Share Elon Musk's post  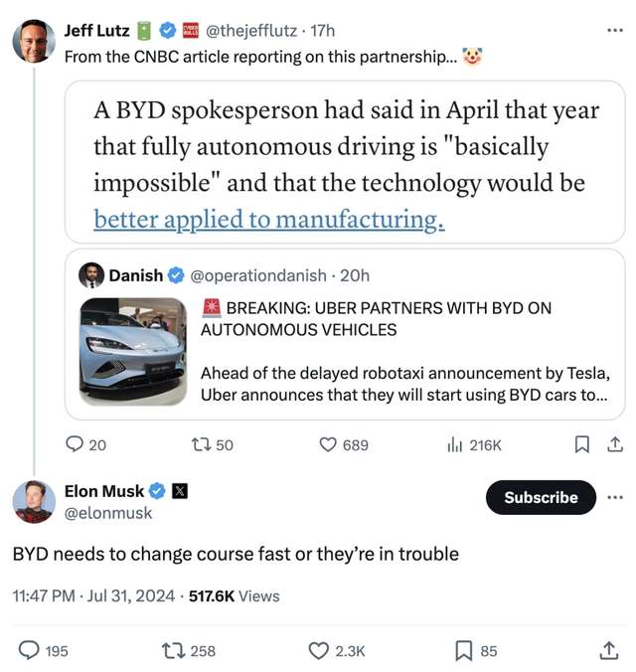609,651
